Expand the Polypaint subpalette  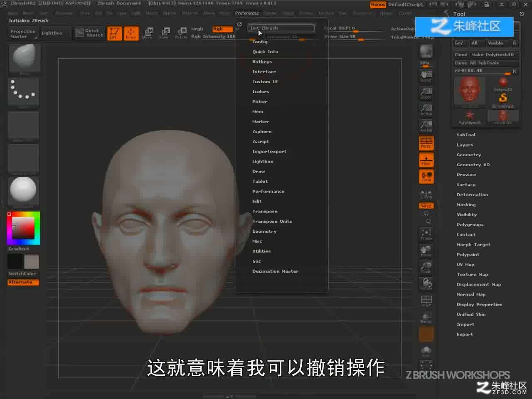468,254
